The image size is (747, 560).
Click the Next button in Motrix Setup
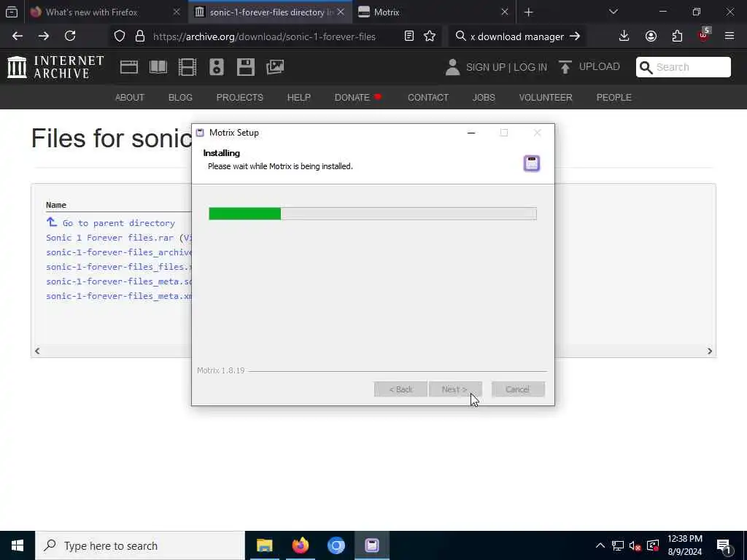pos(455,389)
